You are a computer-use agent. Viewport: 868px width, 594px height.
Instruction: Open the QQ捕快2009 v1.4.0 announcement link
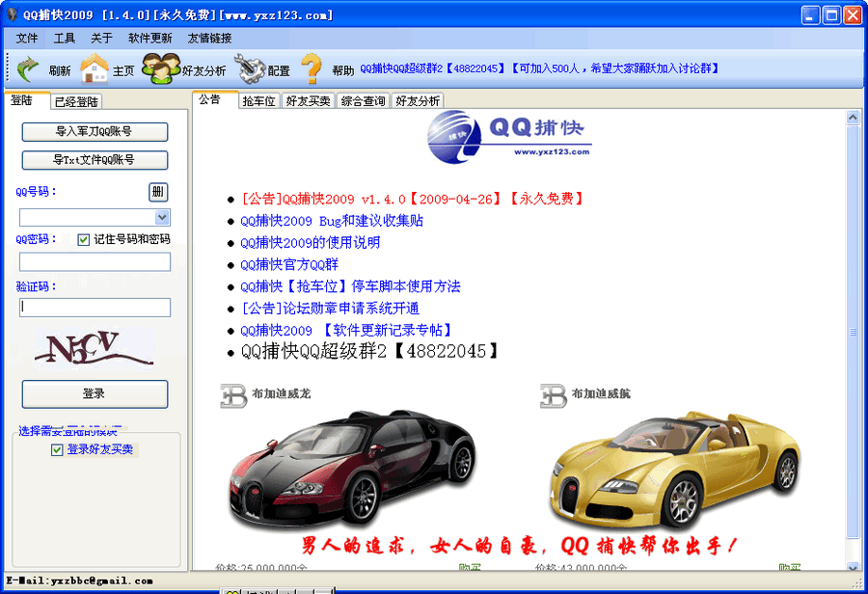pos(413,200)
